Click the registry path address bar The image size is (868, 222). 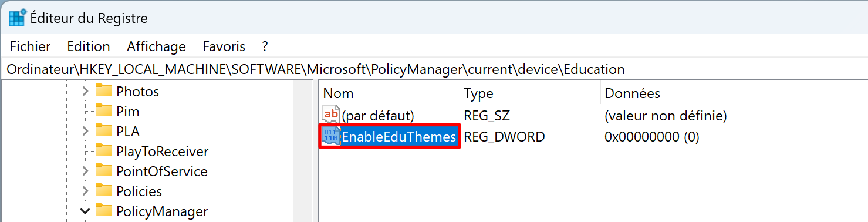tap(434, 69)
